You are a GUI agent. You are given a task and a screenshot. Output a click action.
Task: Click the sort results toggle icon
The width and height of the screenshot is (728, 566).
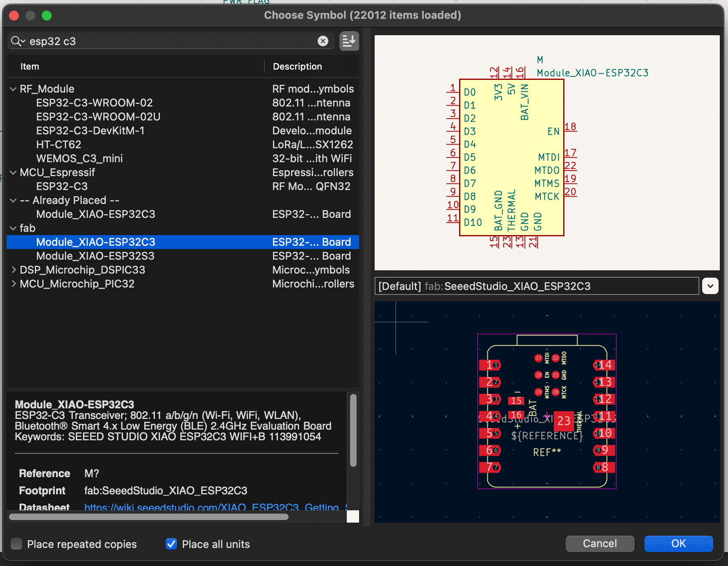click(349, 41)
